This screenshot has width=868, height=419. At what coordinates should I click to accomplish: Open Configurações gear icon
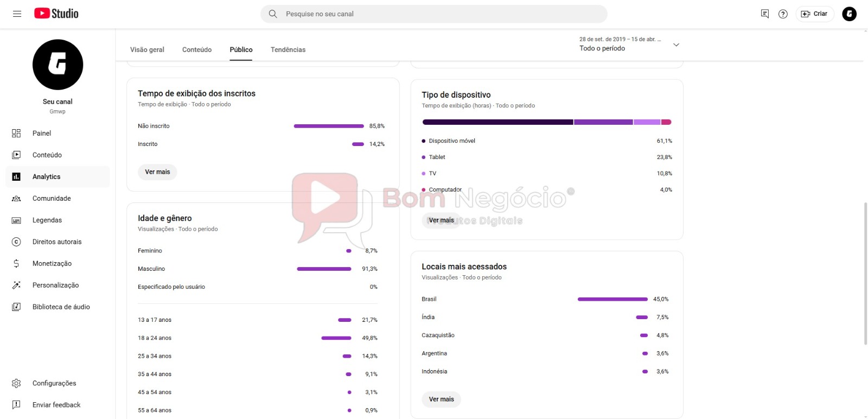[x=16, y=383]
